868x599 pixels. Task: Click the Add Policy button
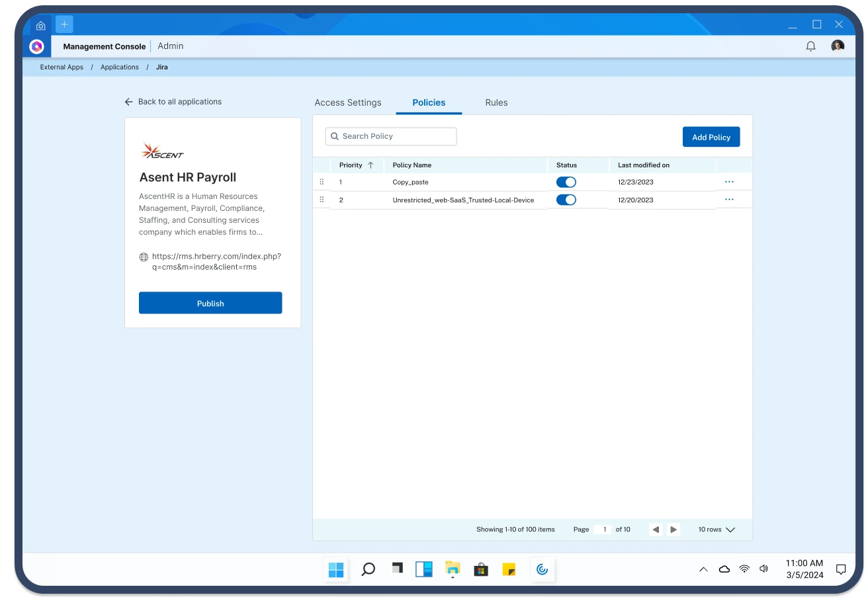point(711,137)
